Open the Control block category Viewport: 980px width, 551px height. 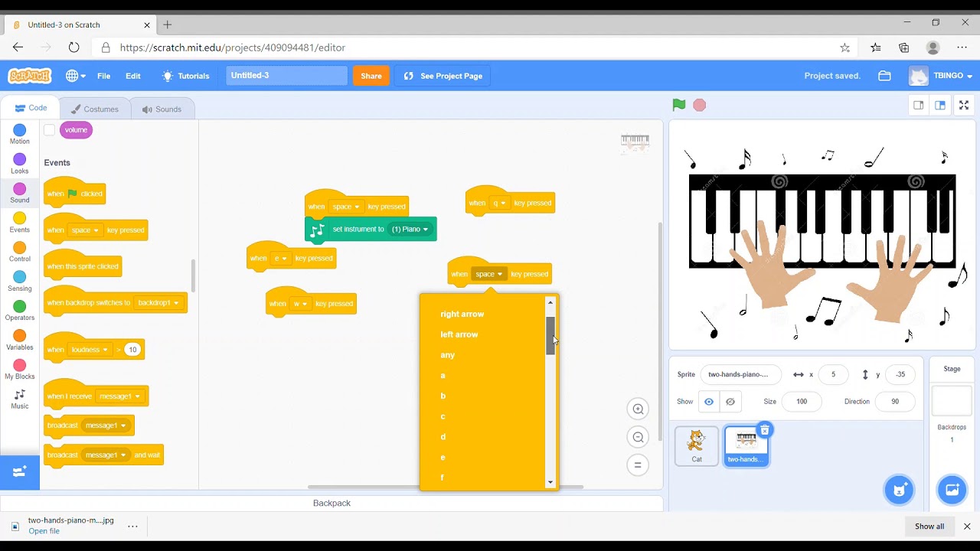(20, 252)
